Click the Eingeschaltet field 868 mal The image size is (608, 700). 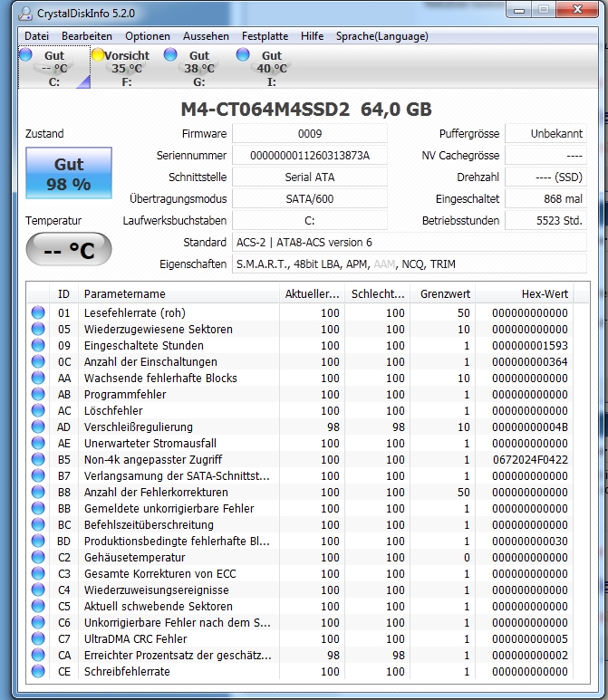click(545, 198)
